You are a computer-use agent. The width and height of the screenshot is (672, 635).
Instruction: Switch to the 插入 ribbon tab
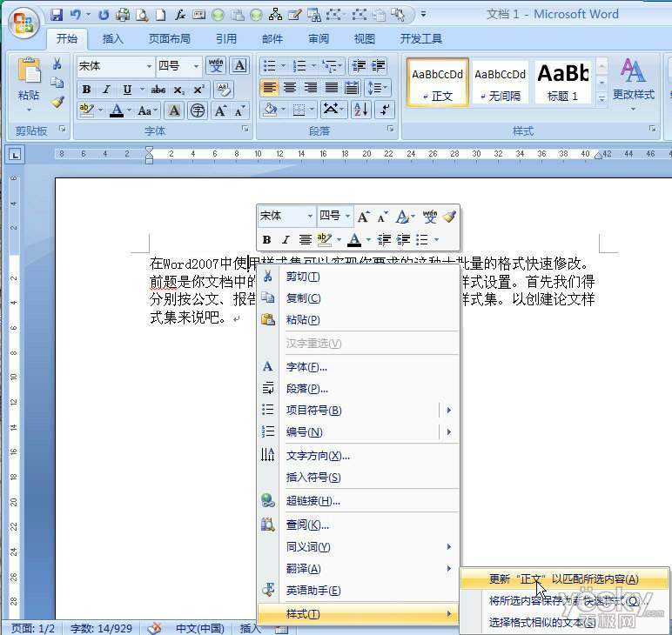[112, 39]
